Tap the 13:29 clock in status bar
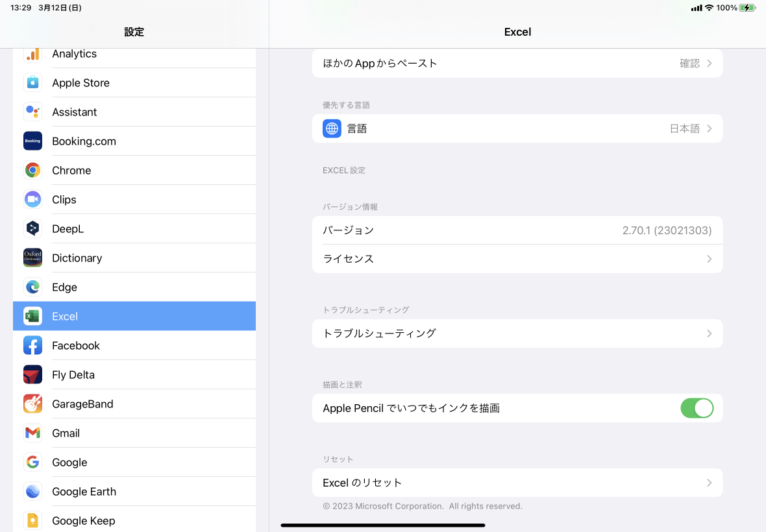This screenshot has height=532, width=766. (21, 8)
